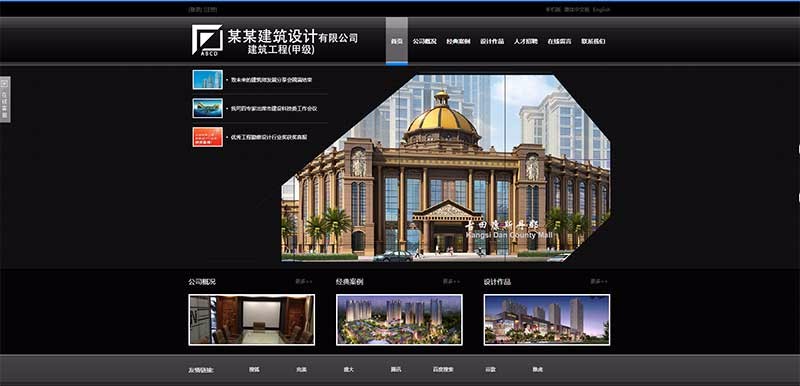Image resolution: width=800 pixels, height=386 pixels.
Task: Click the 谷歌 friendly link in footer
Action: pyautogui.click(x=490, y=370)
